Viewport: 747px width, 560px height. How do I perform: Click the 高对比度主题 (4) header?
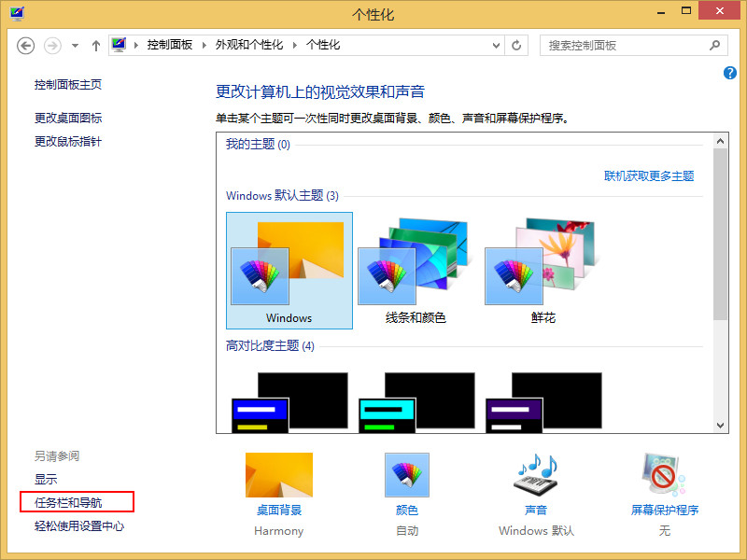(x=270, y=345)
